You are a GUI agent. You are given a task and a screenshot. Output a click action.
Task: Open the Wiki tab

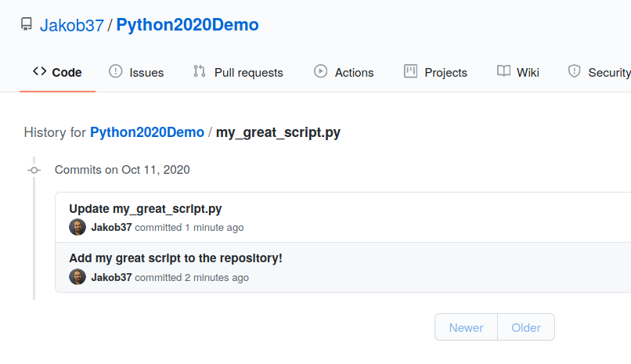click(518, 72)
